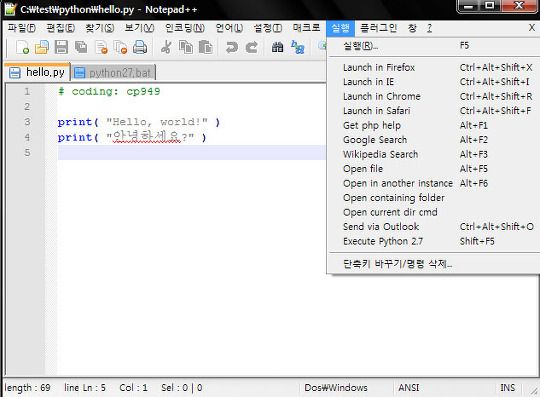Click 'Dos\Windows' in status bar
Image resolution: width=540 pixels, height=397 pixels.
pyautogui.click(x=336, y=388)
